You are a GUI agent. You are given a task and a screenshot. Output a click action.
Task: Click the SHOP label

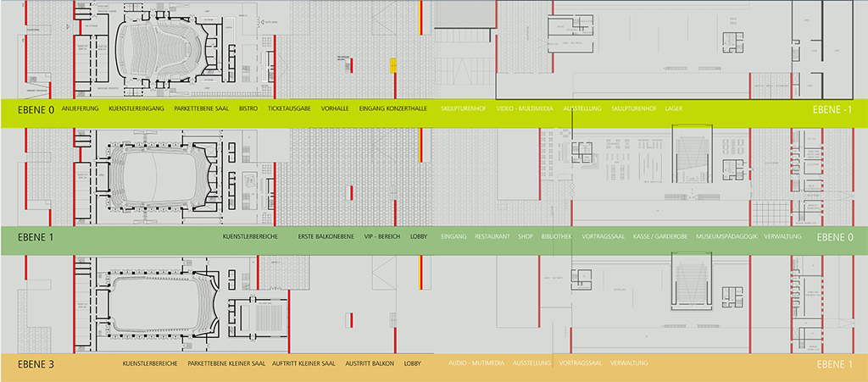(525, 236)
